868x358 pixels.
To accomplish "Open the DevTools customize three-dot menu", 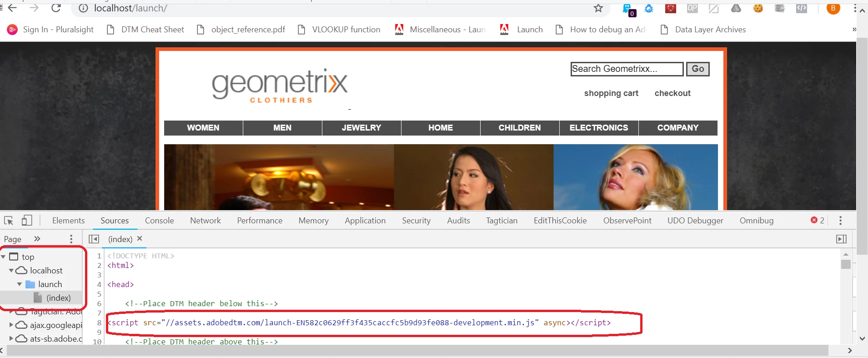I will pyautogui.click(x=840, y=221).
